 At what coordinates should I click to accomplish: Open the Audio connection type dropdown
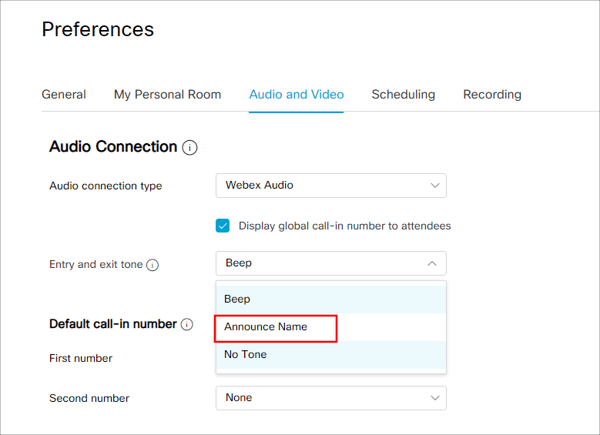click(331, 186)
